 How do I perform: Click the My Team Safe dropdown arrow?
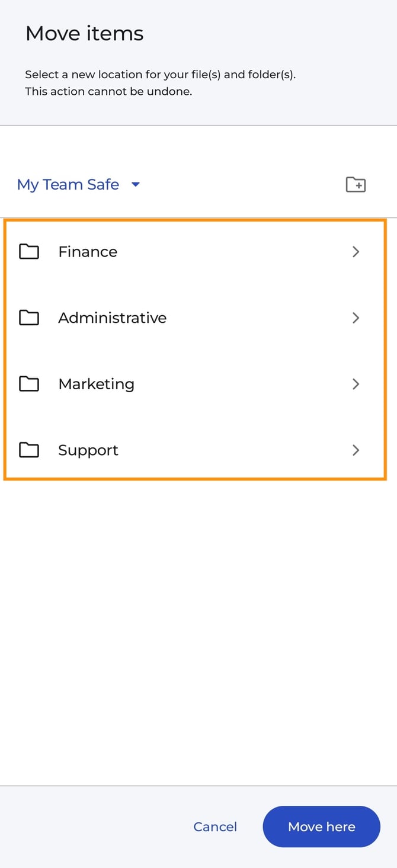[135, 185]
